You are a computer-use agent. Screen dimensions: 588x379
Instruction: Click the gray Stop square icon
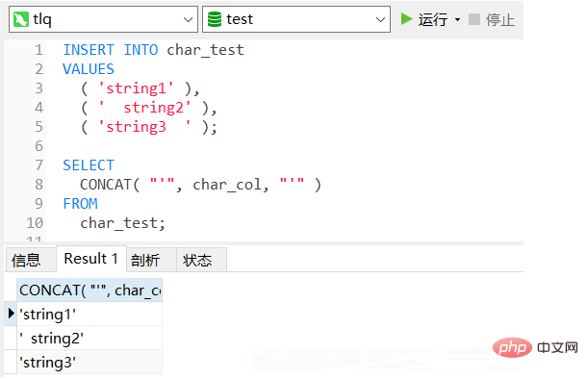tap(474, 19)
